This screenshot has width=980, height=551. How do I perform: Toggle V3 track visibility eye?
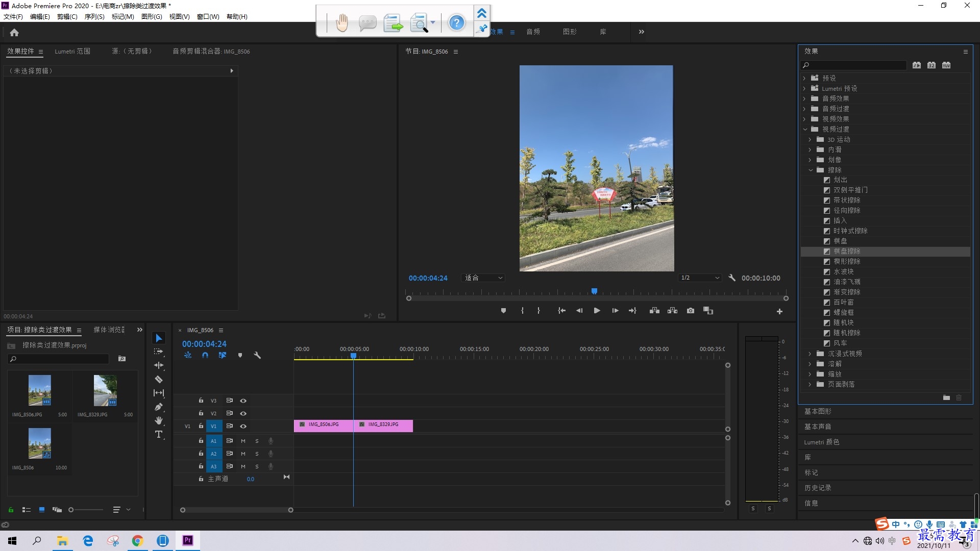tap(243, 400)
